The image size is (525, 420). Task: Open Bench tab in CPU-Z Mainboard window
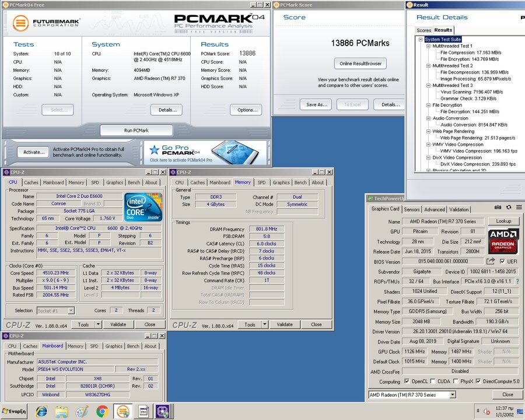(x=133, y=346)
